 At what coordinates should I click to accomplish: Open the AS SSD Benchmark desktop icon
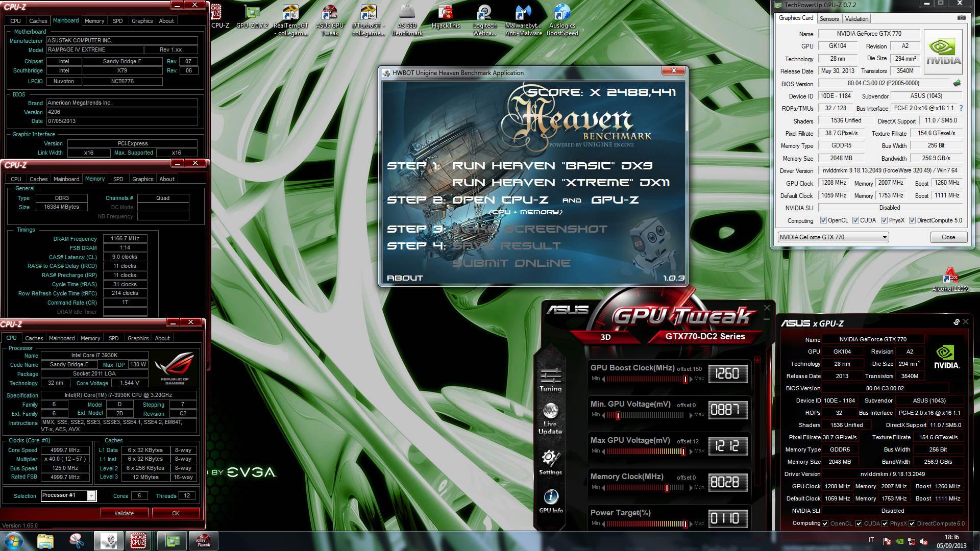407,20
